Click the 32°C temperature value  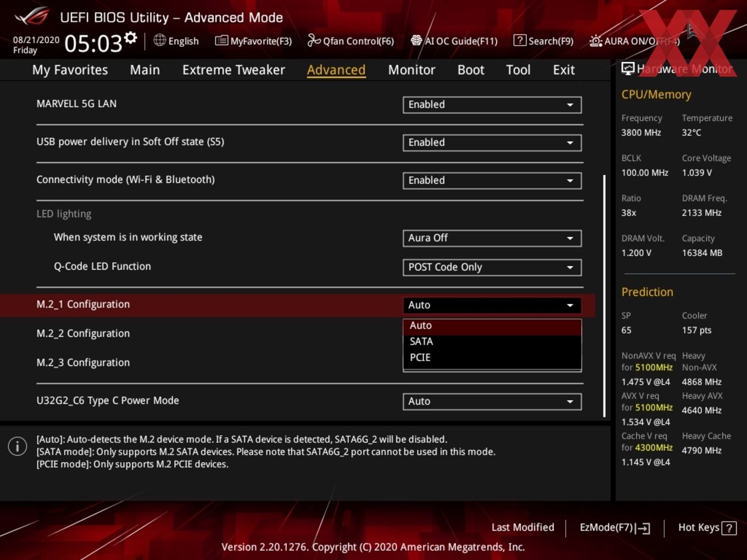(x=692, y=132)
